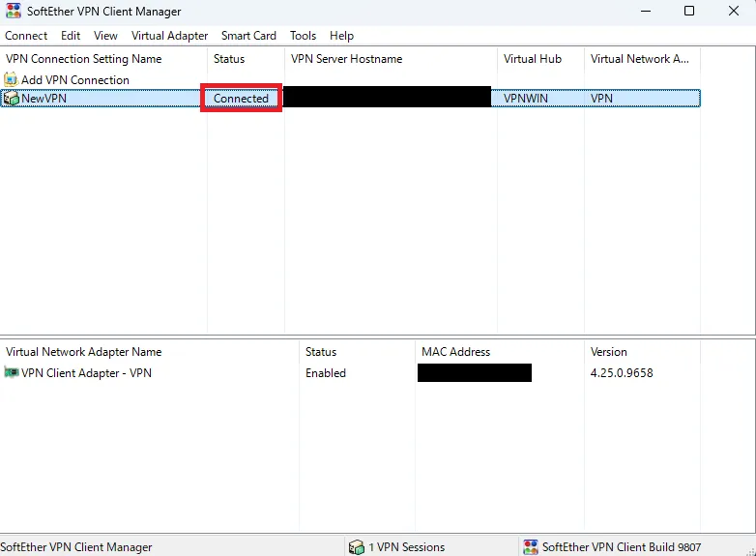The height and width of the screenshot is (556, 756).
Task: Click the version 4.25.0.9658 cell
Action: coord(622,373)
